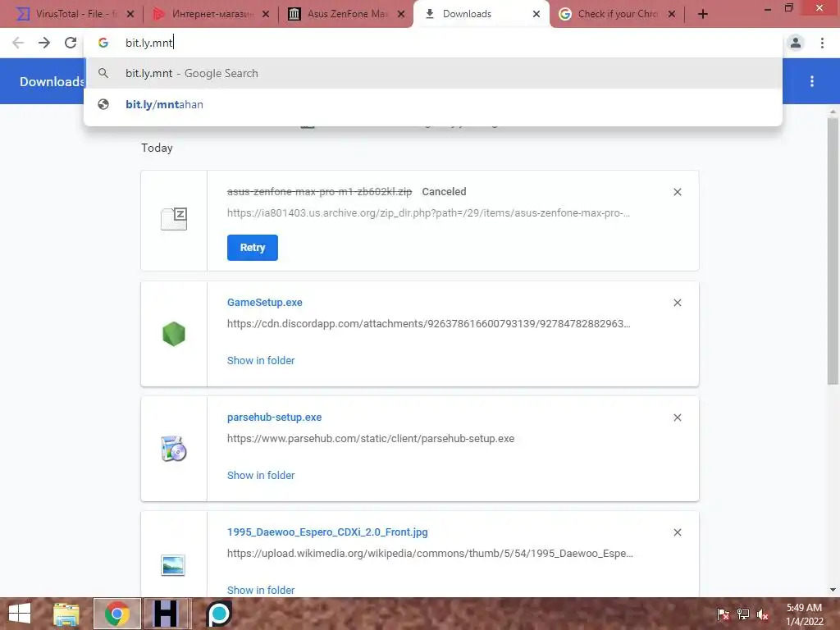Viewport: 840px width, 630px height.
Task: Show the Daewoo Espero jpg in folder
Action: point(261,590)
